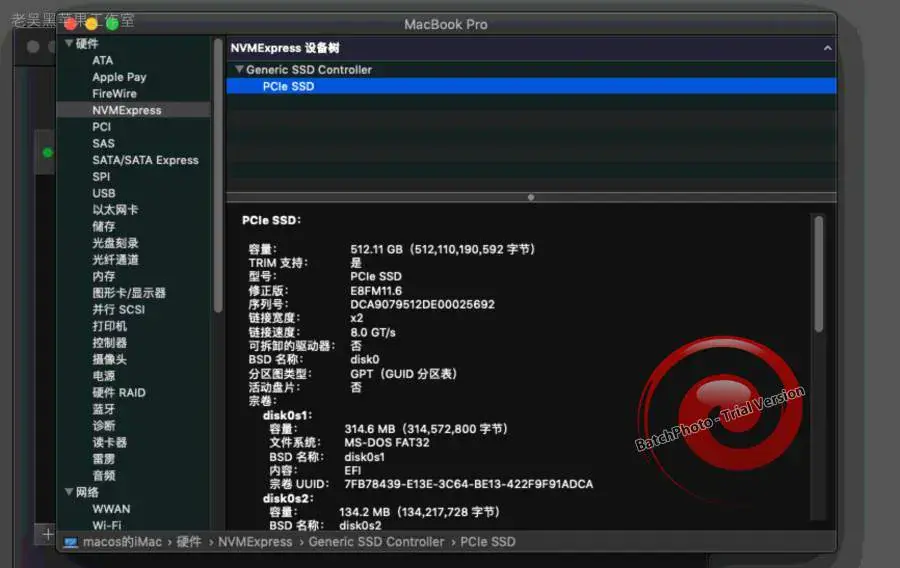Click NVMExpress in the path bar
Image resolution: width=900 pixels, height=568 pixels.
255,542
